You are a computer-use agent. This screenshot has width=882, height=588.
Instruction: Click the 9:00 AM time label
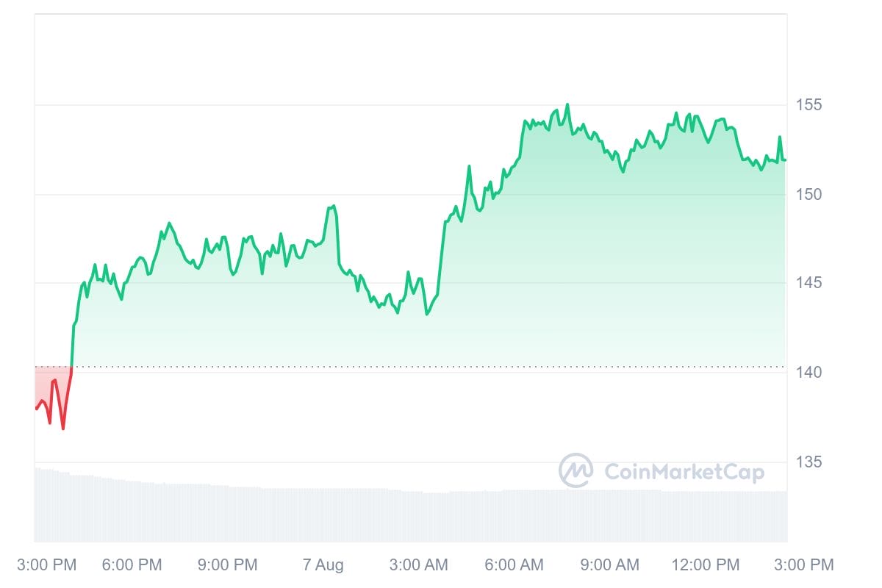[609, 565]
